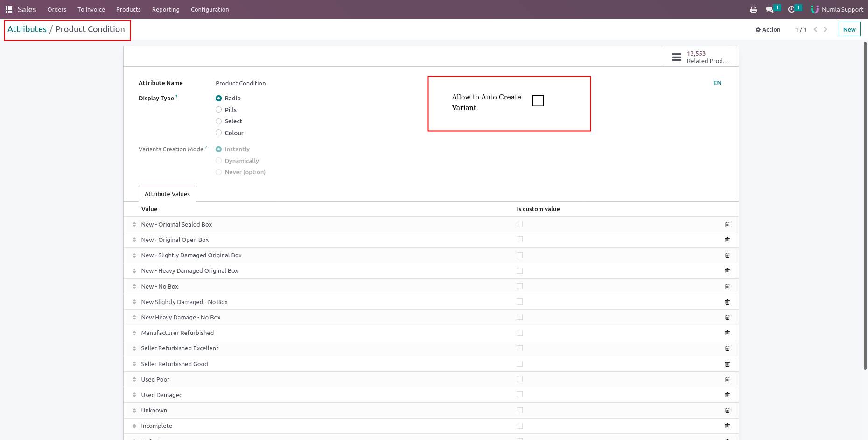The height and width of the screenshot is (440, 868).
Task: Open the Display Type help tooltip mark
Action: click(177, 97)
